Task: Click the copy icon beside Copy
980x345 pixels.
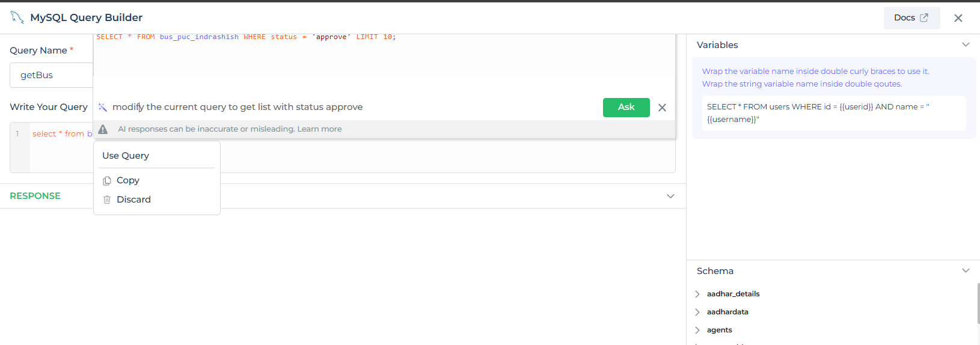Action: click(x=107, y=180)
